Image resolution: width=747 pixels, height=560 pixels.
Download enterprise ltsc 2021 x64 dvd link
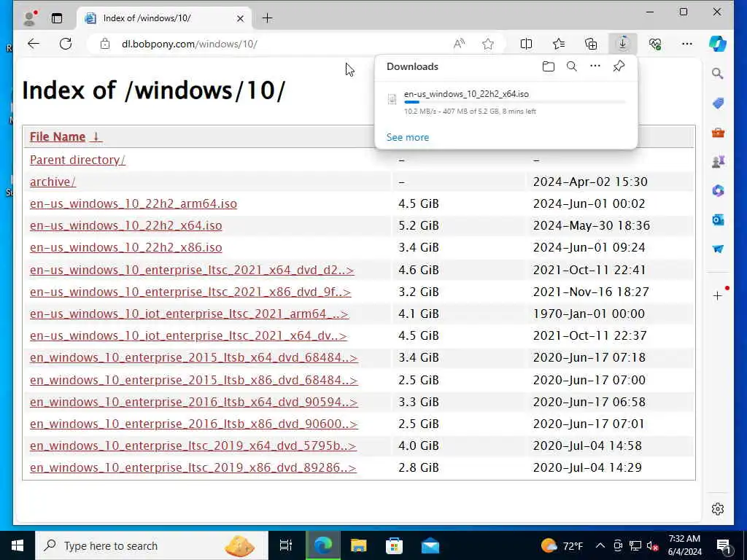192,270
